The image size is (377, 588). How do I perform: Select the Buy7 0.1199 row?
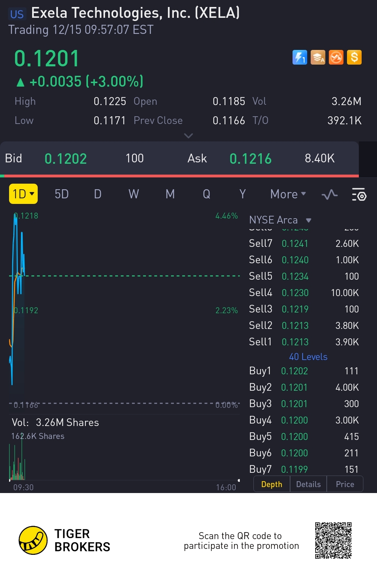pos(304,469)
